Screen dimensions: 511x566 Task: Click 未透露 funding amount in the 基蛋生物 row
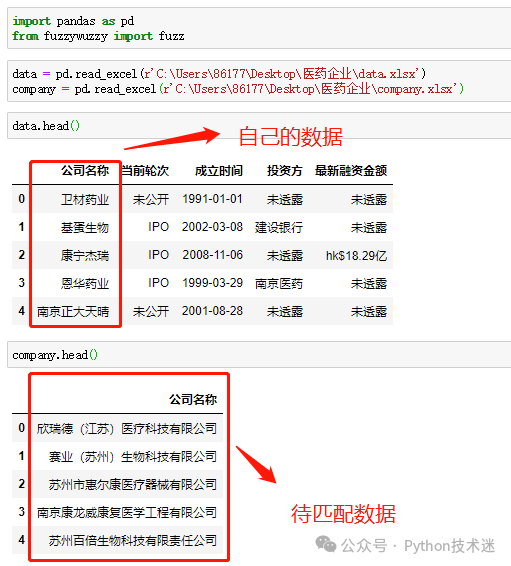click(x=369, y=227)
